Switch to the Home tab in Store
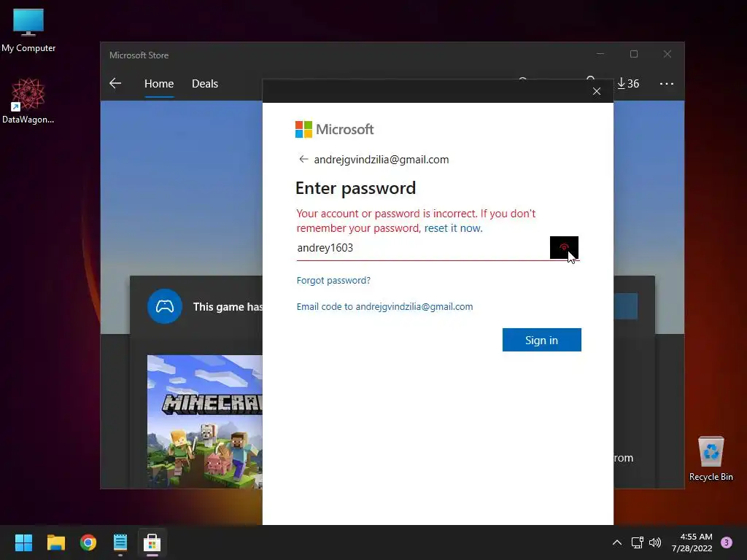The height and width of the screenshot is (560, 747). (x=159, y=84)
